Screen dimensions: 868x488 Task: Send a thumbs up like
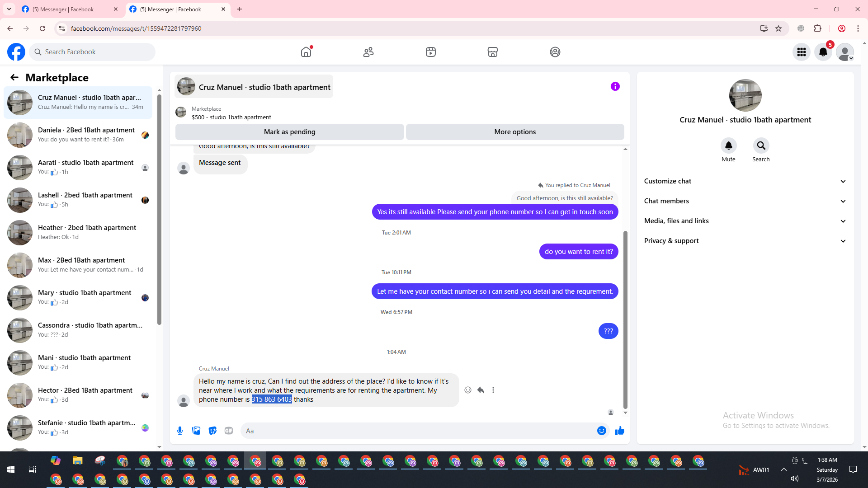619,431
